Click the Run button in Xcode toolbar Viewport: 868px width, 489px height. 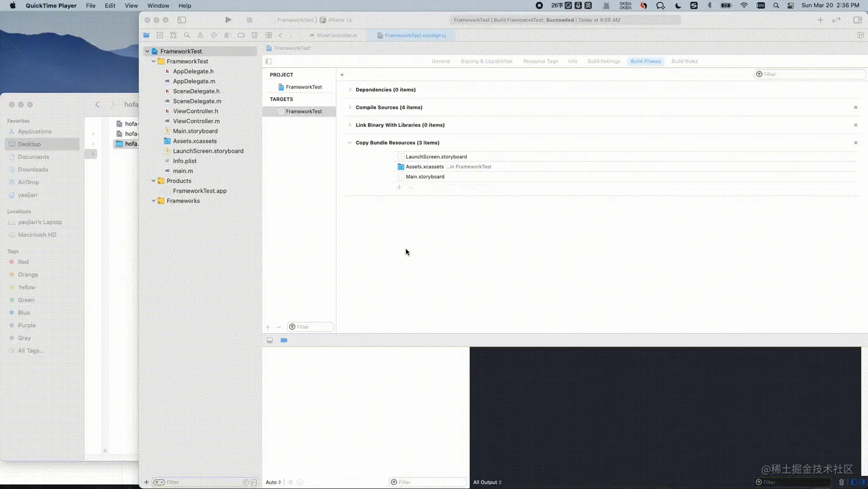point(228,20)
